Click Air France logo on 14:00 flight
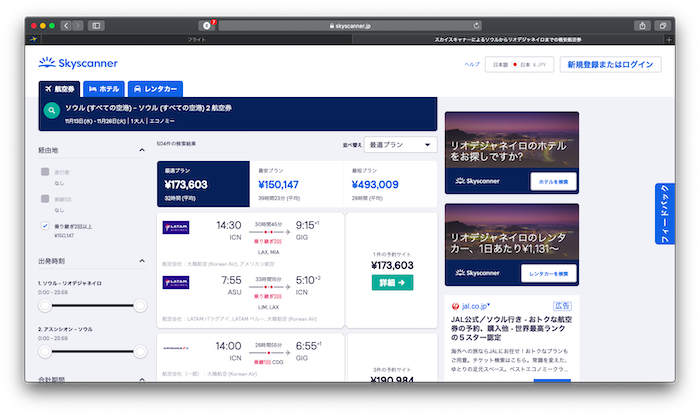 [x=175, y=348]
